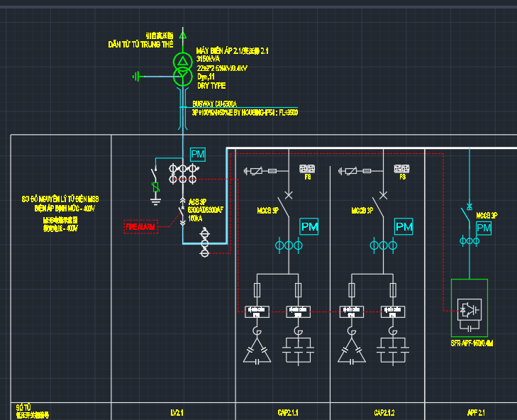Pick the green surge arrester symbol in LV2.1
The width and height of the screenshot is (517, 420).
(156, 187)
